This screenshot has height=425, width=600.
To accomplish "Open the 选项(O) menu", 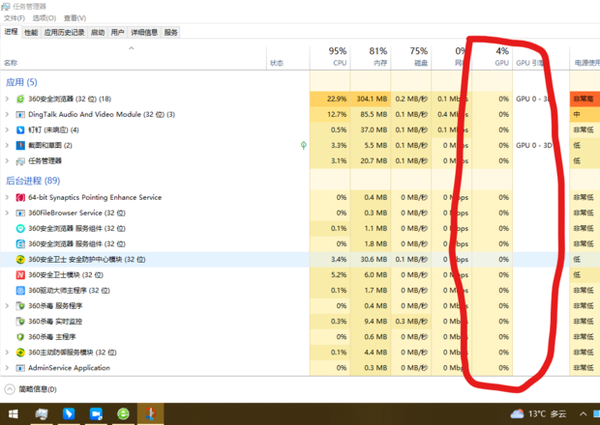I will pos(44,18).
